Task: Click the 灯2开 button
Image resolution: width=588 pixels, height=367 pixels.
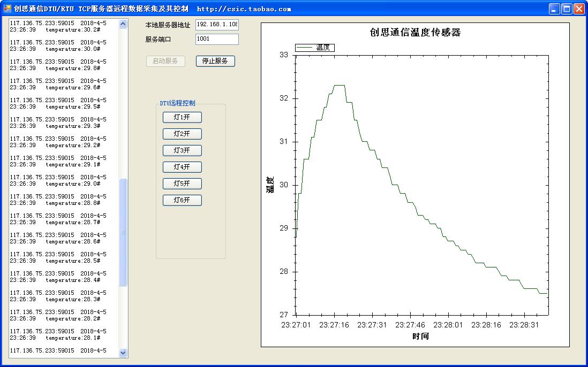Action: pyautogui.click(x=182, y=134)
